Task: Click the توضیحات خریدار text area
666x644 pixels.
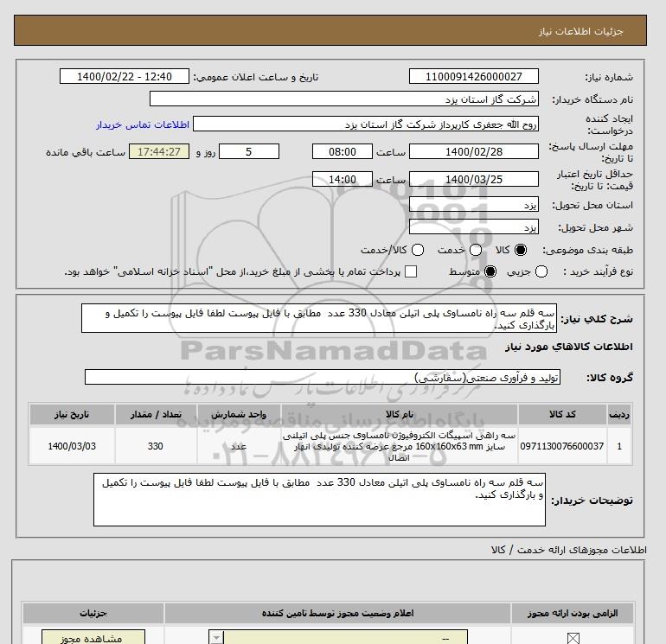Action: (319, 500)
